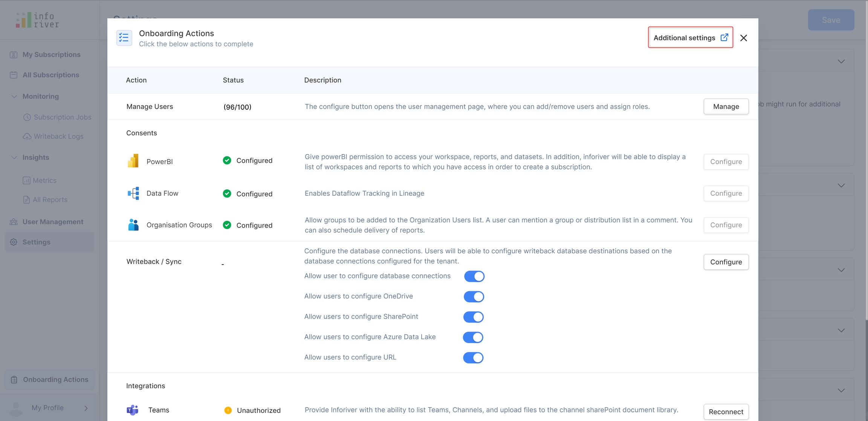Click the Inforiver logo
Viewport: 868px width, 421px height.
[x=37, y=20]
